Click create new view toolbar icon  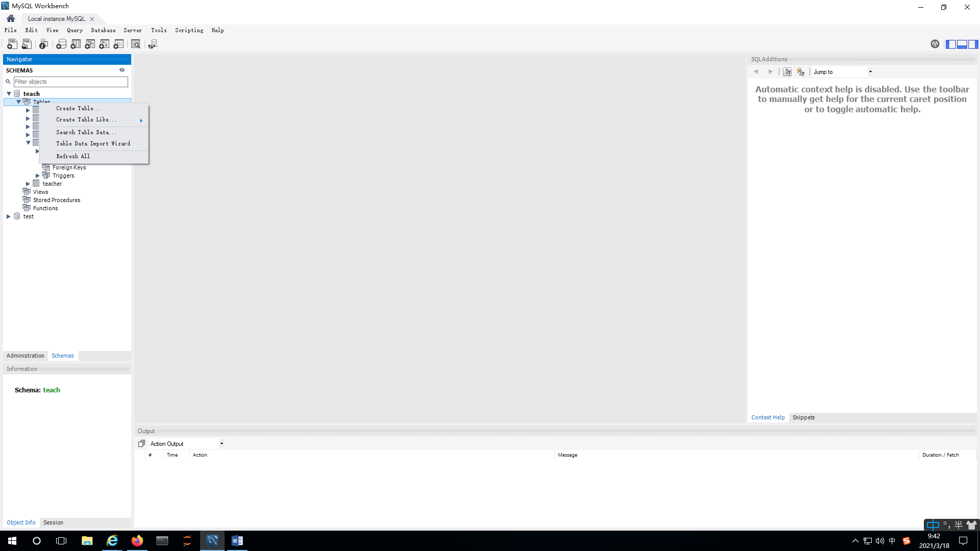tap(90, 44)
